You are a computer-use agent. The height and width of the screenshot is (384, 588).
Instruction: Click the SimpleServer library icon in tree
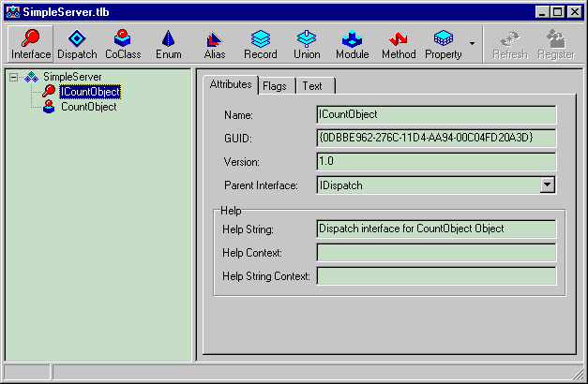point(32,77)
